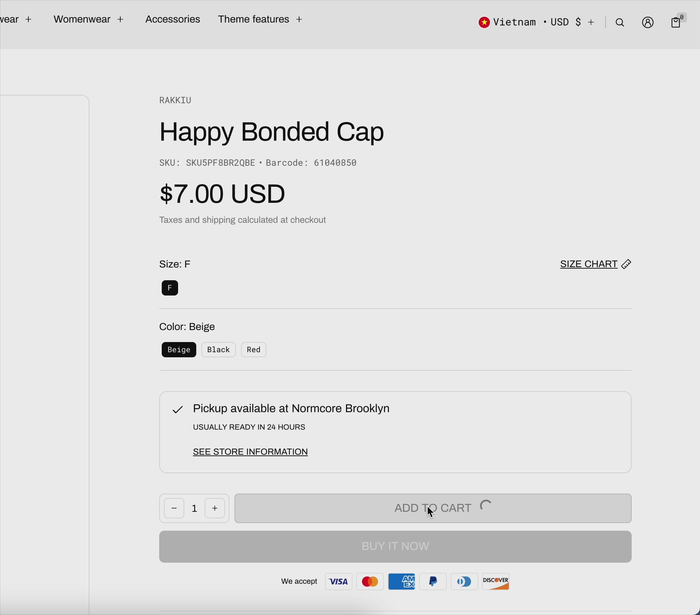Open the Size Chart link
Image resolution: width=700 pixels, height=615 pixels.
point(595,264)
